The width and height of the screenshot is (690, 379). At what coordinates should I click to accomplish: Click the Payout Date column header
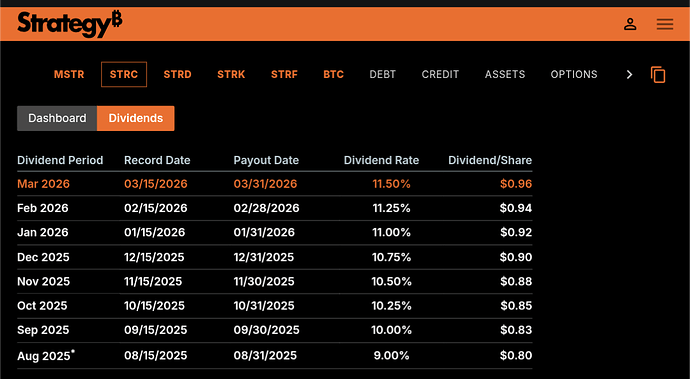point(266,160)
